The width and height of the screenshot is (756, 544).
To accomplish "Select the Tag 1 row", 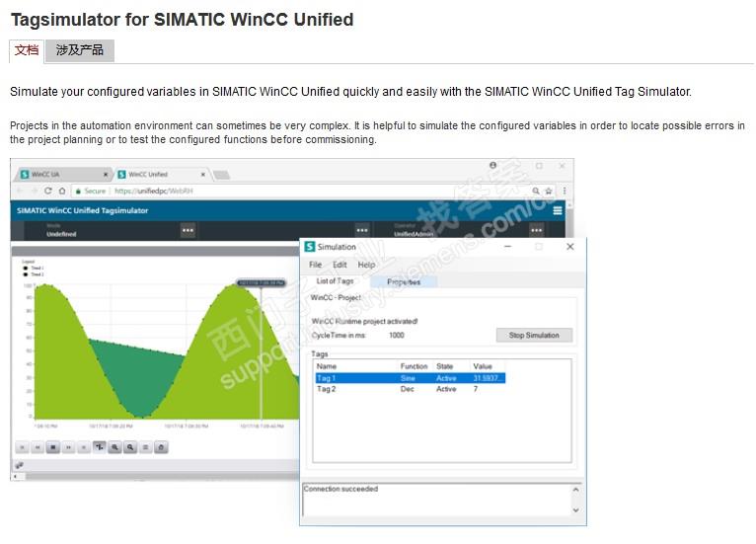I will (x=411, y=378).
